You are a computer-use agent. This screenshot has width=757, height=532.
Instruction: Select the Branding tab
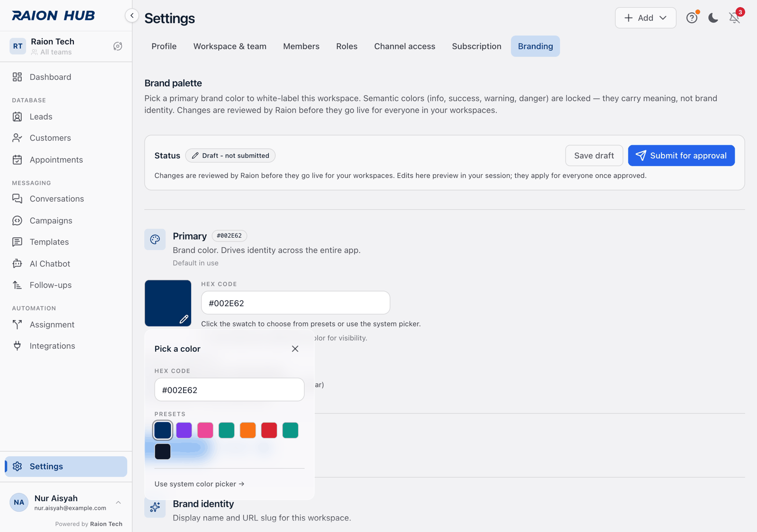[x=536, y=46]
